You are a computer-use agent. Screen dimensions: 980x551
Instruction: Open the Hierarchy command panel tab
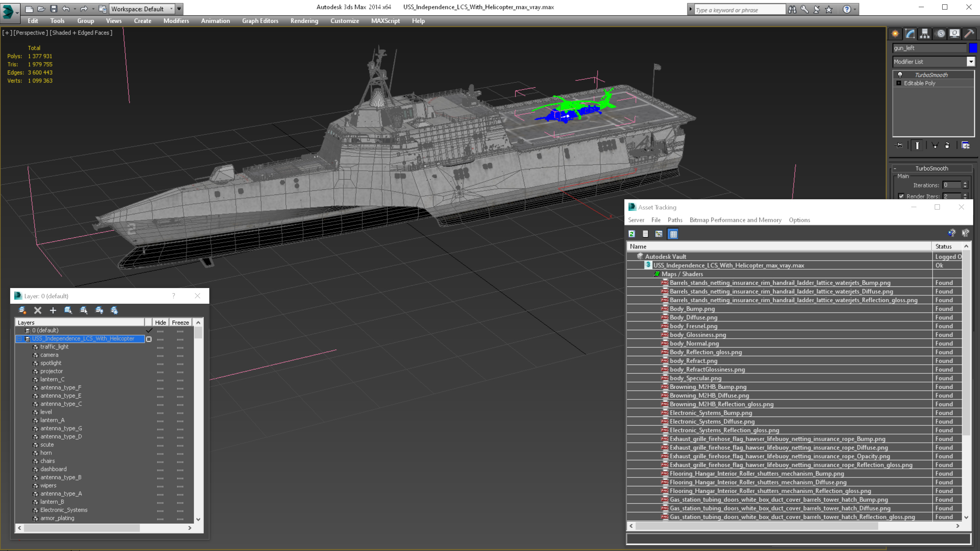click(x=925, y=34)
